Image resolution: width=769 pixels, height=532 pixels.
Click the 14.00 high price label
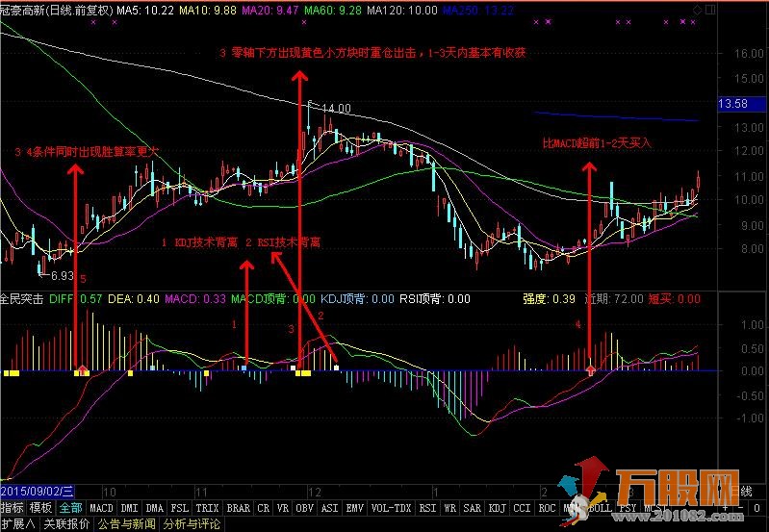[x=336, y=109]
